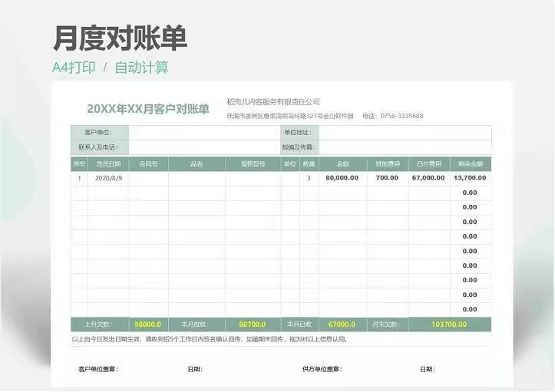Click the remaining cell 13,700.00
Screen dimensions: 555x392
pyautogui.click(x=470, y=178)
